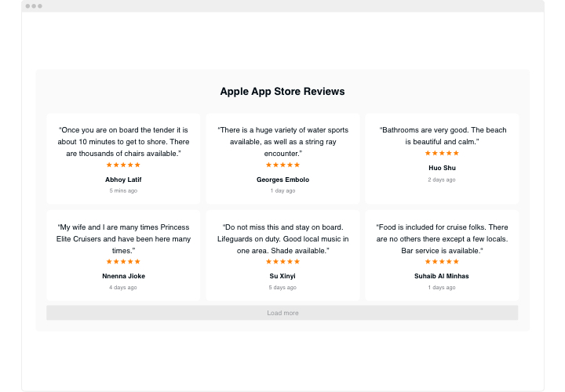Click reviewer name Georges Embolo
Image resolution: width=565 pixels, height=392 pixels.
point(282,180)
